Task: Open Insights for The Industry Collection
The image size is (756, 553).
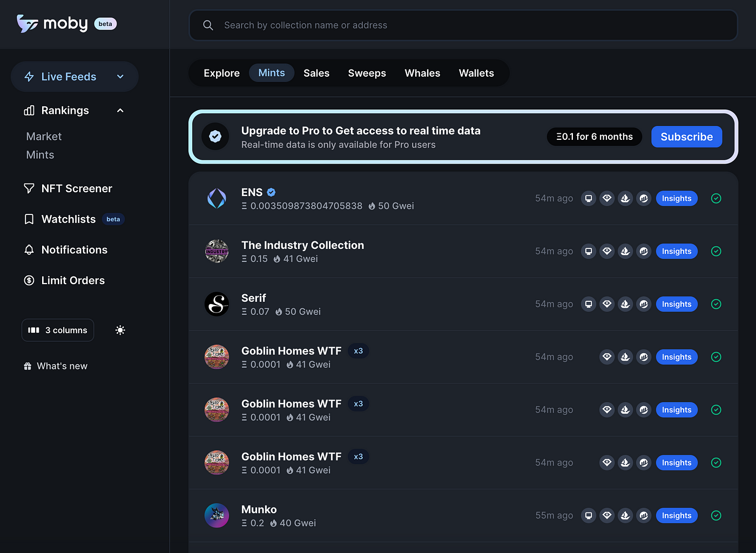Action: tap(677, 251)
